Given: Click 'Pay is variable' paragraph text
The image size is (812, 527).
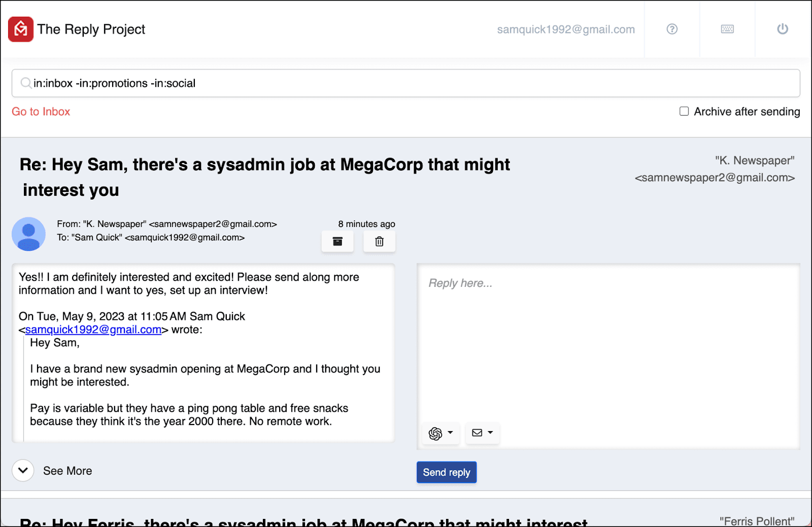Looking at the screenshot, I should (x=189, y=415).
